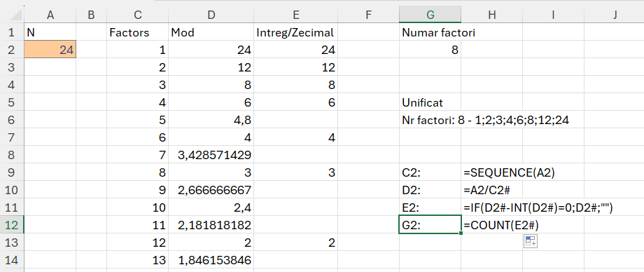This screenshot has height=272, width=644.
Task: Click the '=COUNT(E2#)' formula text
Action: [x=501, y=224]
